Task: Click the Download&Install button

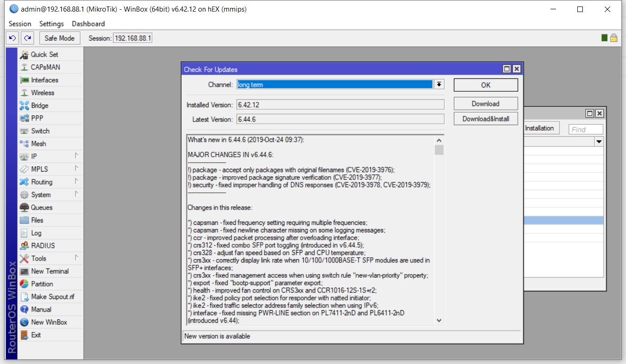Action: click(x=485, y=119)
